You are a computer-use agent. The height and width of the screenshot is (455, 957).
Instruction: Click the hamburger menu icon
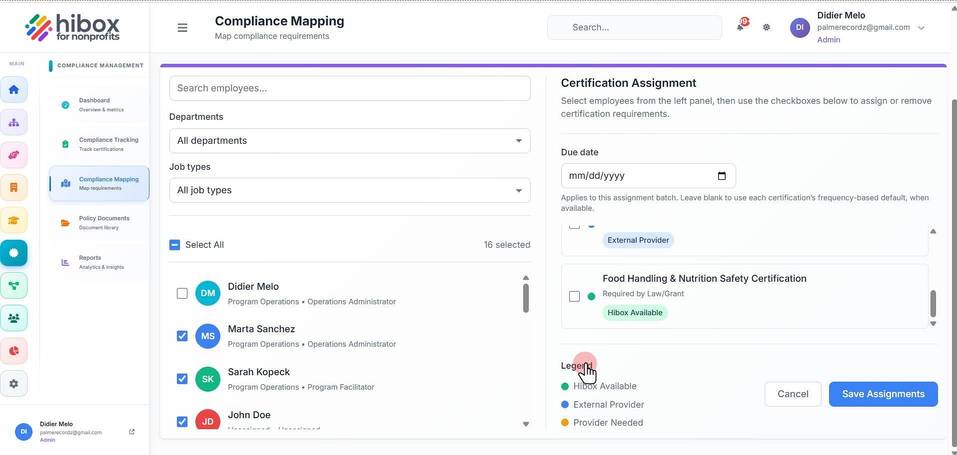pos(182,27)
